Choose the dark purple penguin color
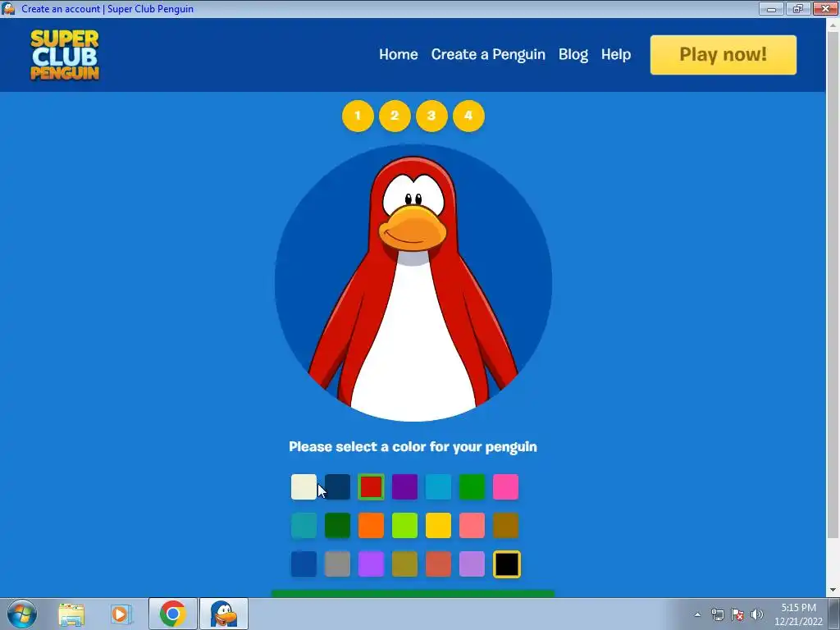Image resolution: width=840 pixels, height=630 pixels. tap(404, 487)
